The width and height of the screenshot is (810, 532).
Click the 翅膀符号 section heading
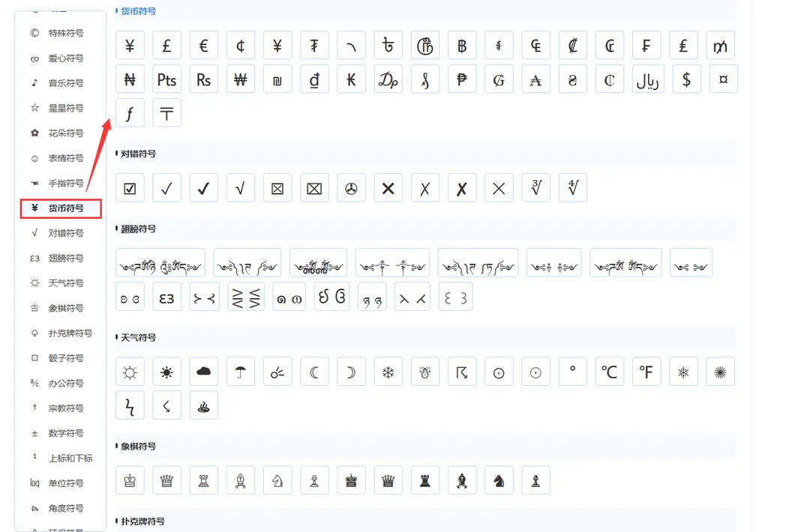138,229
